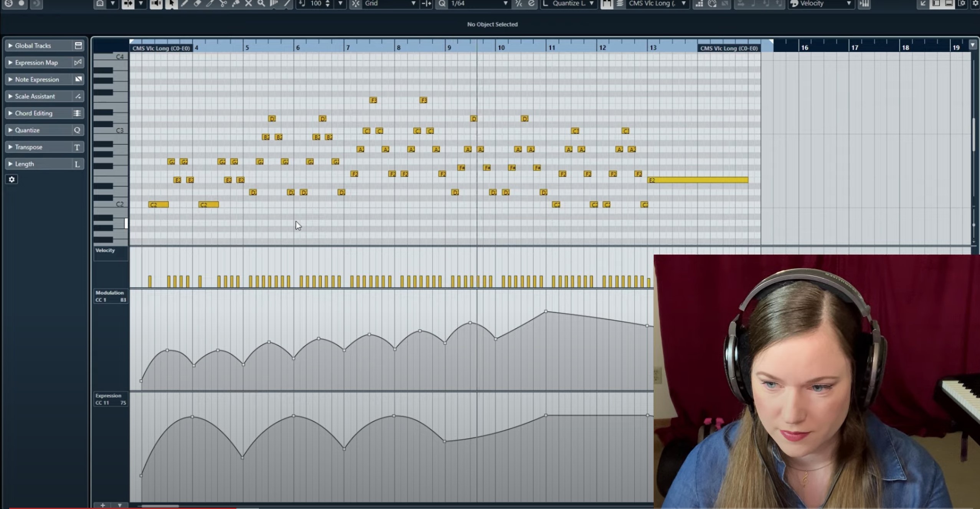Select the Draw pencil tool
This screenshot has width=980, height=509.
click(x=185, y=3)
